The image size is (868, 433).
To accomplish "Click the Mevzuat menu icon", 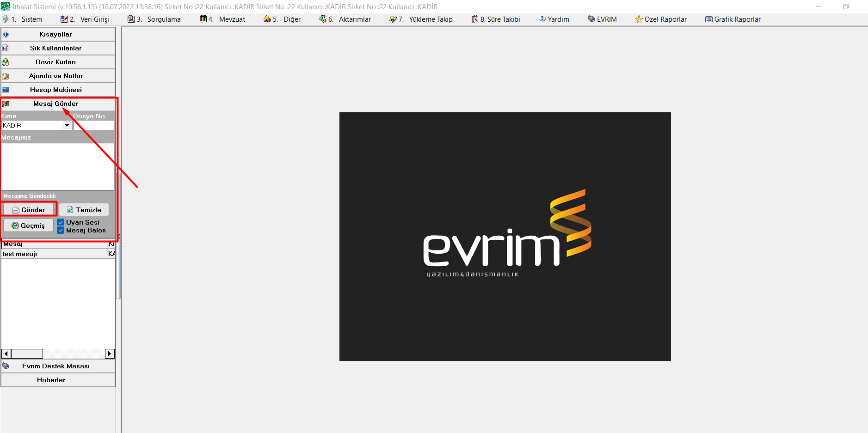I will coord(203,19).
